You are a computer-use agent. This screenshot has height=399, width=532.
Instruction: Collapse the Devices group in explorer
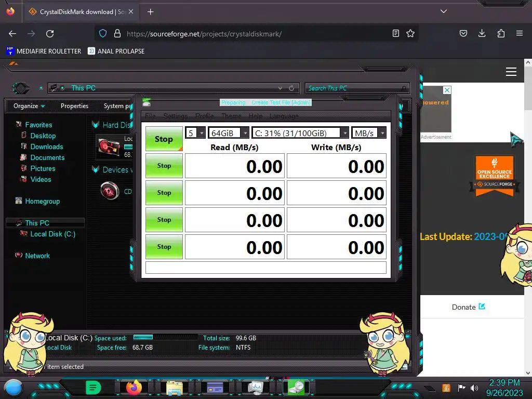(96, 170)
